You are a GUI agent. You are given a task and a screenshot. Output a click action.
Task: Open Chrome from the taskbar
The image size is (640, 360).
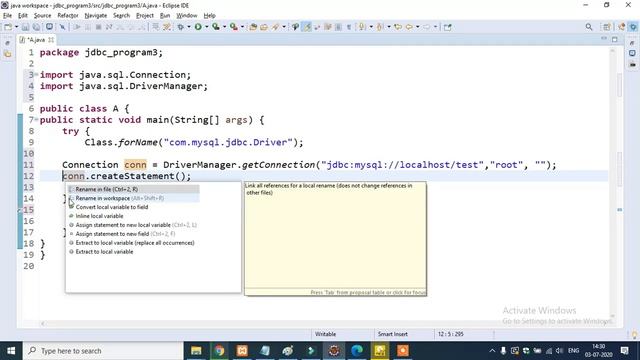click(x=219, y=351)
